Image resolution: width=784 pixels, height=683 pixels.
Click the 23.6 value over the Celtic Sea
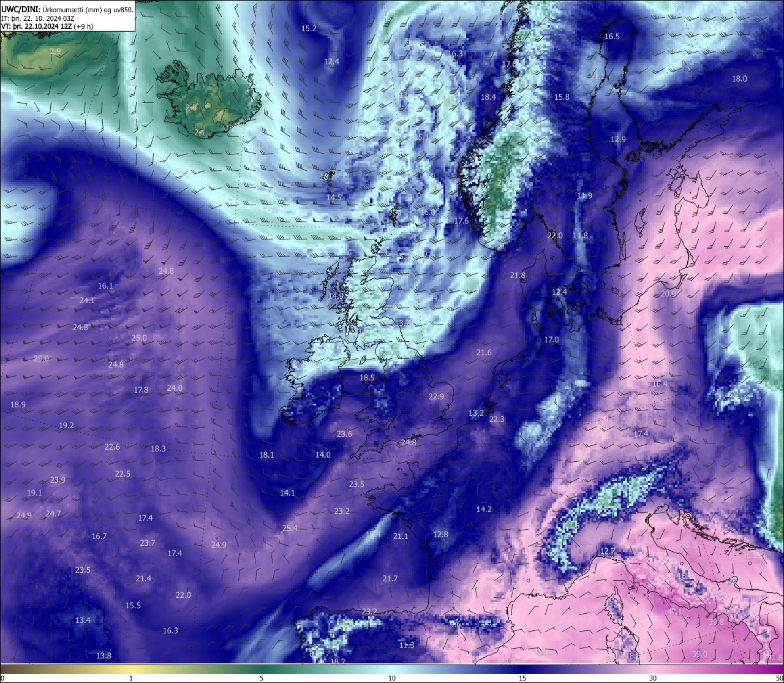click(x=344, y=434)
